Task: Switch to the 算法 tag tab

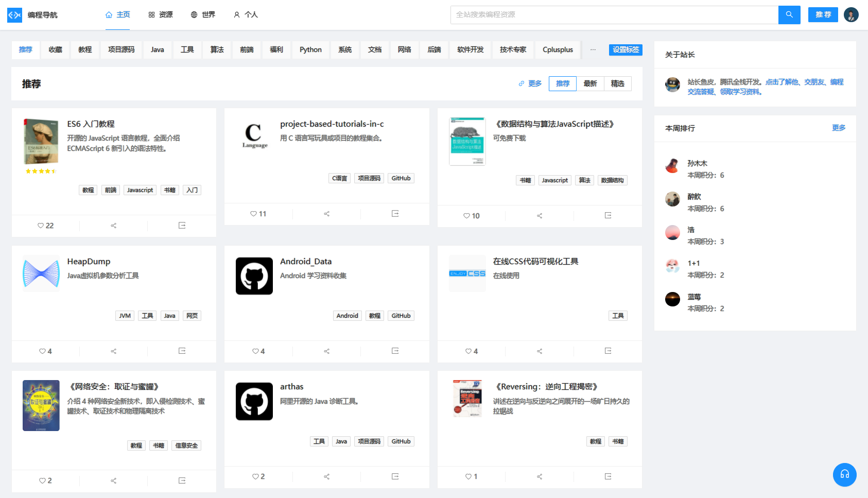Action: (217, 50)
